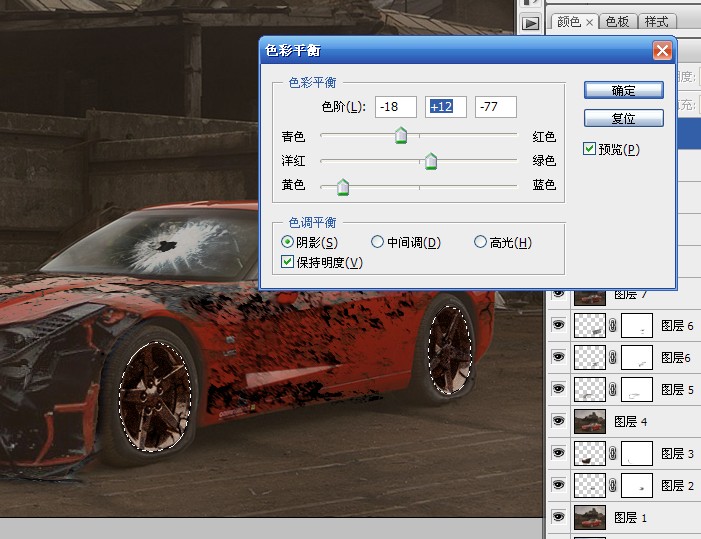The image size is (701, 539).
Task: Click the link chain icon on 图层 5
Action: pos(613,390)
